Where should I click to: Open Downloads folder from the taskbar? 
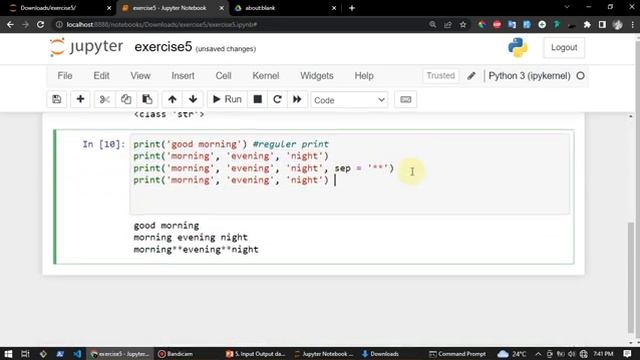coord(380,354)
